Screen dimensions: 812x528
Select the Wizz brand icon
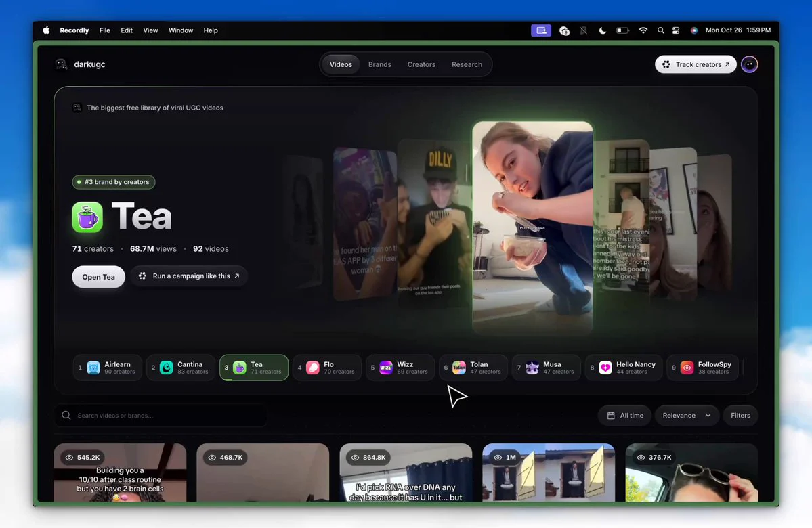point(386,368)
